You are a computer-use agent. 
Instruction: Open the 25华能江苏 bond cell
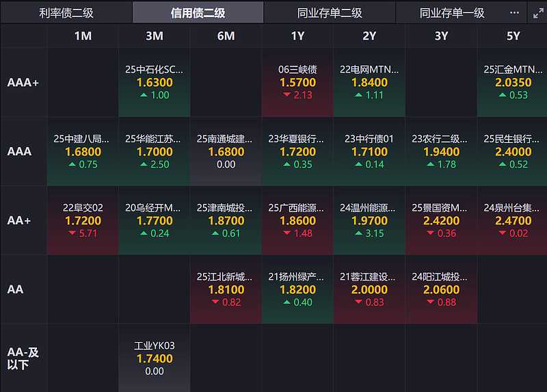(155, 151)
